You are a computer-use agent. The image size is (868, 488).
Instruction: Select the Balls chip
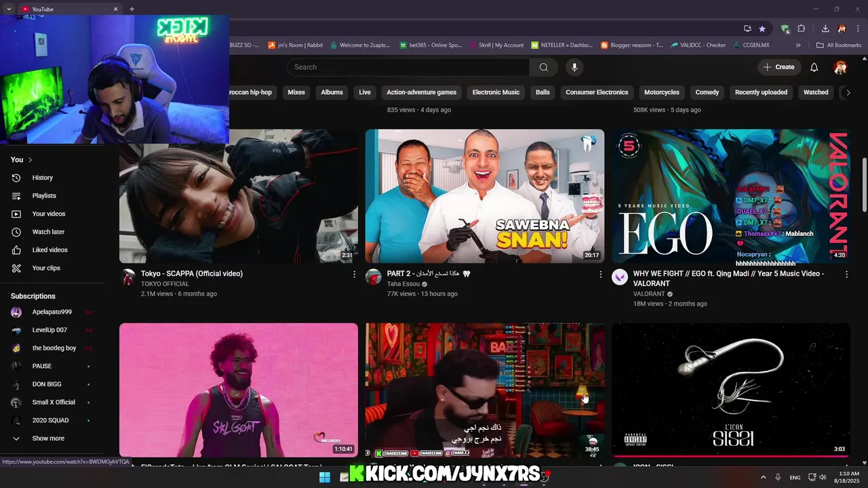click(542, 92)
